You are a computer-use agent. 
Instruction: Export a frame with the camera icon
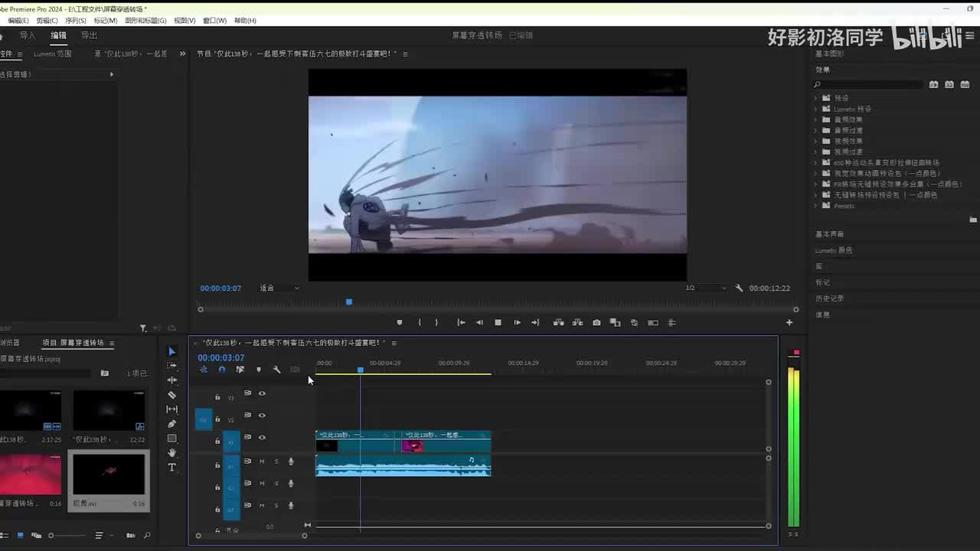(596, 323)
